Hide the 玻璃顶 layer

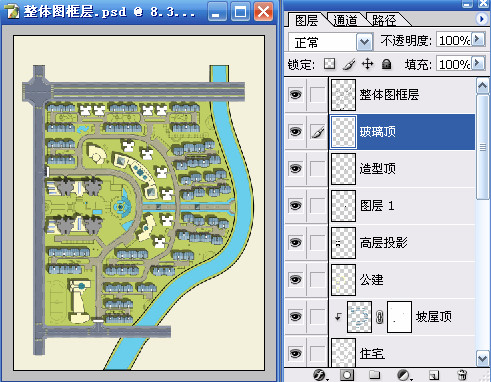coord(295,132)
